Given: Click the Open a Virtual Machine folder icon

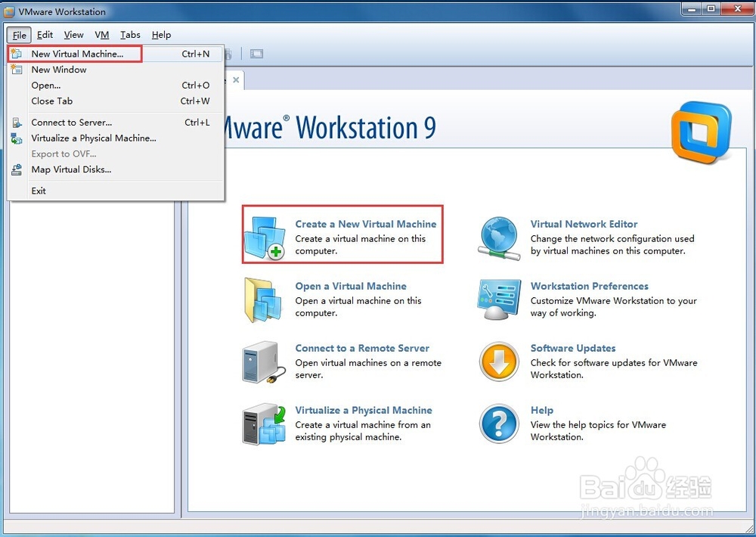Looking at the screenshot, I should pyautogui.click(x=263, y=300).
